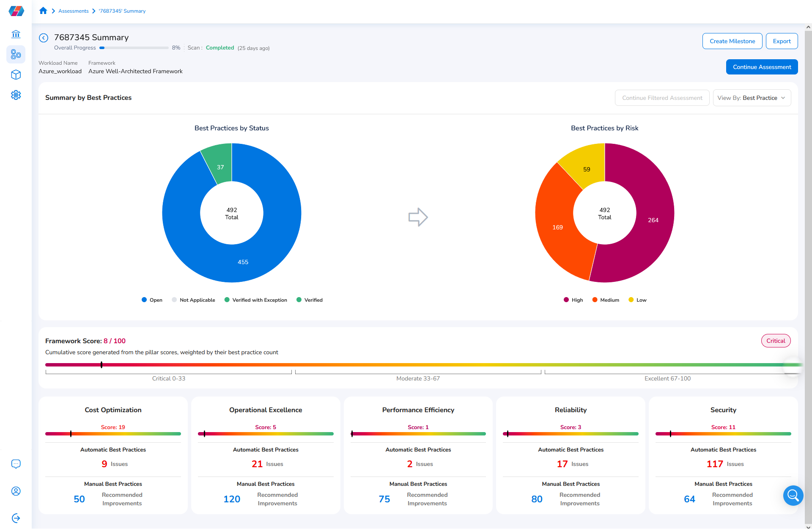Click the Framework Score gradient bar marker
812x529 pixels.
pos(101,365)
